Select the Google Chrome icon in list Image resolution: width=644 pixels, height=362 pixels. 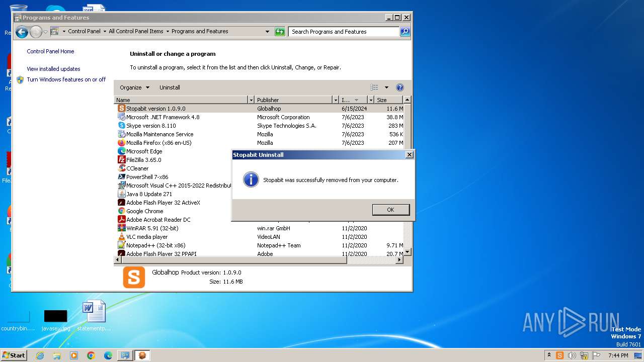point(121,211)
